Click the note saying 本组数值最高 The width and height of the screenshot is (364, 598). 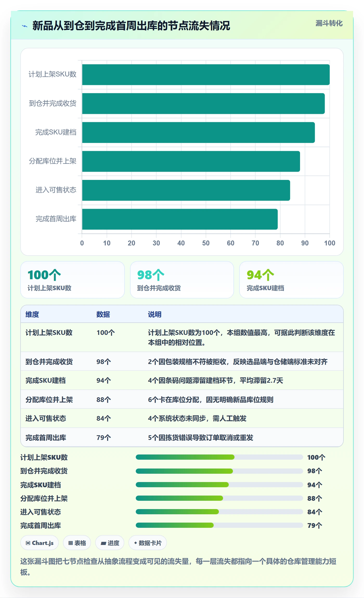click(x=242, y=337)
